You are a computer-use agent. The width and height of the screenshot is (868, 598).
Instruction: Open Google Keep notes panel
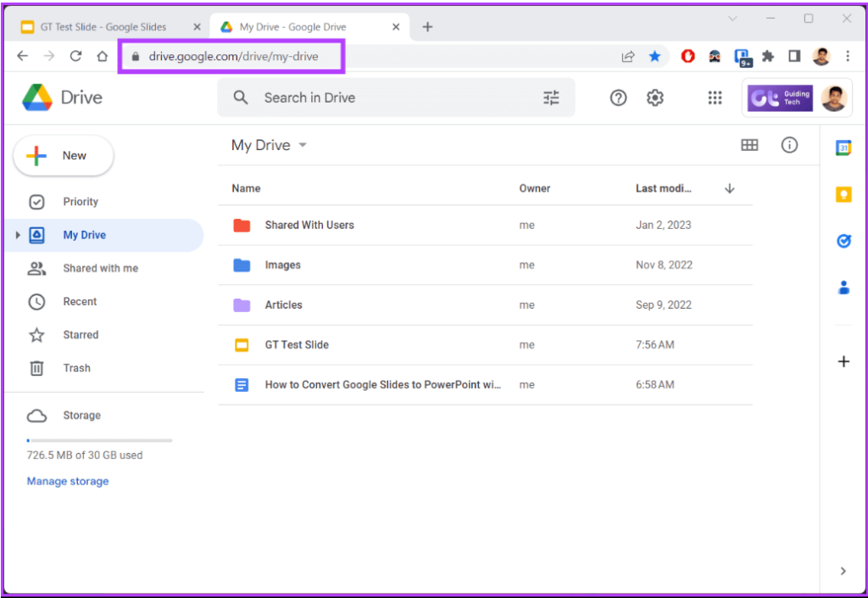843,193
